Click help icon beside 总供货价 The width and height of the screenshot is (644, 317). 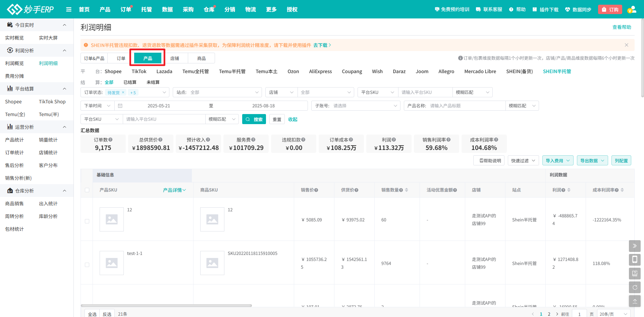tap(160, 140)
